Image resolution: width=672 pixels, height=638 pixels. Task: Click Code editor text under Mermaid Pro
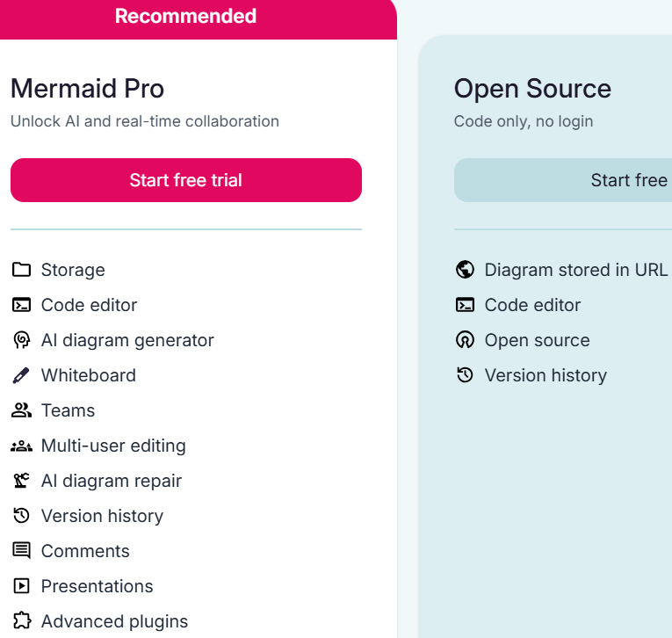tap(89, 305)
